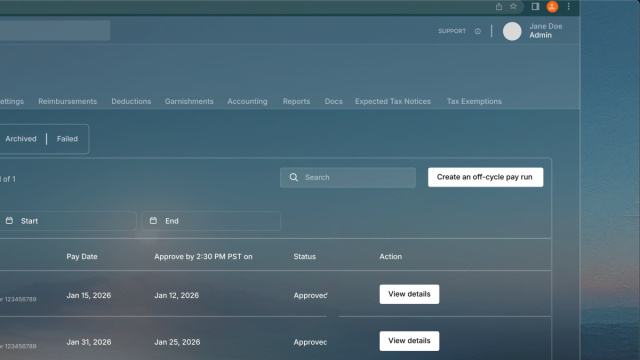The image size is (640, 360).
Task: Open the End date field
Action: pyautogui.click(x=211, y=221)
